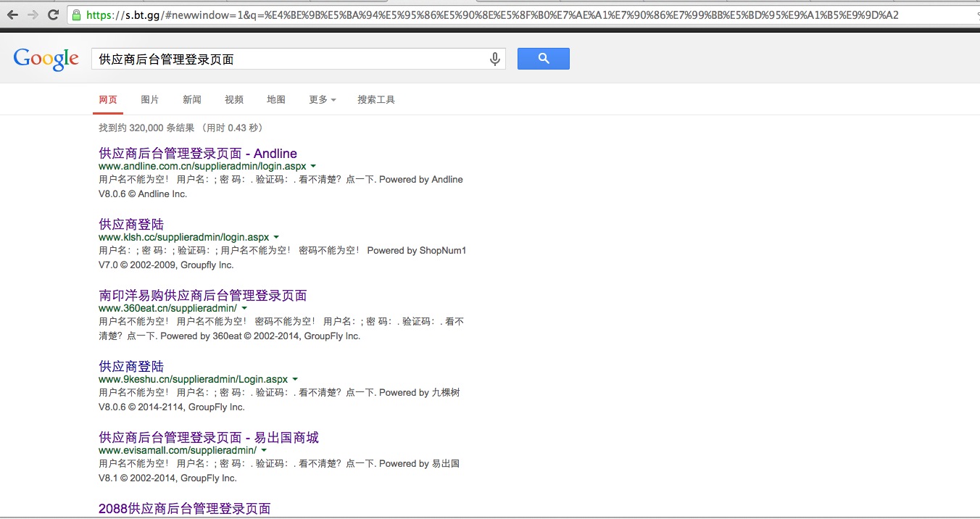Click the Google logo
980x519 pixels.
[46, 59]
